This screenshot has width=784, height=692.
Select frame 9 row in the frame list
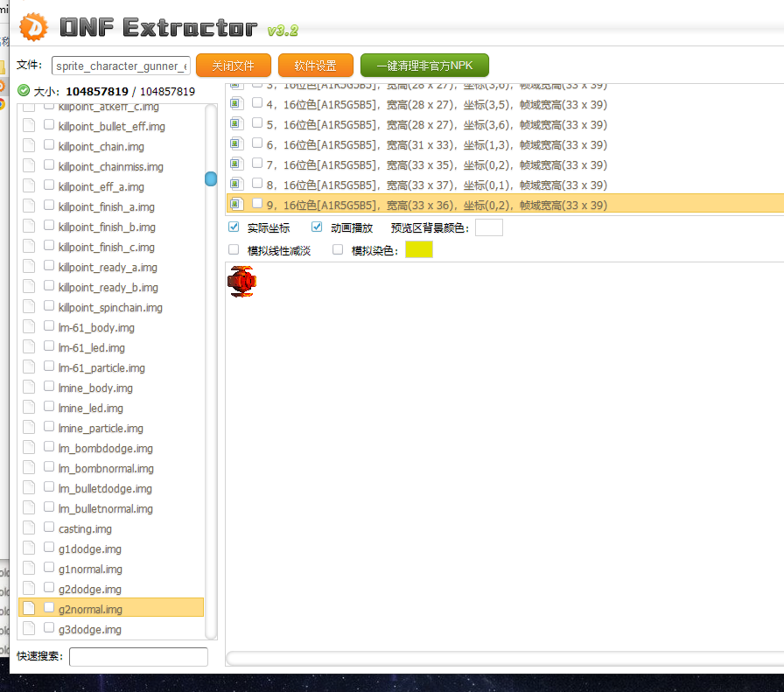coord(437,205)
